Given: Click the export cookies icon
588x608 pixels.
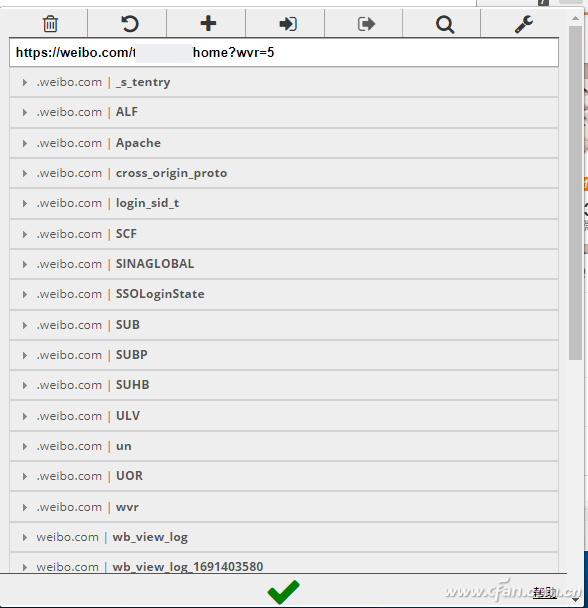Looking at the screenshot, I should (366, 24).
